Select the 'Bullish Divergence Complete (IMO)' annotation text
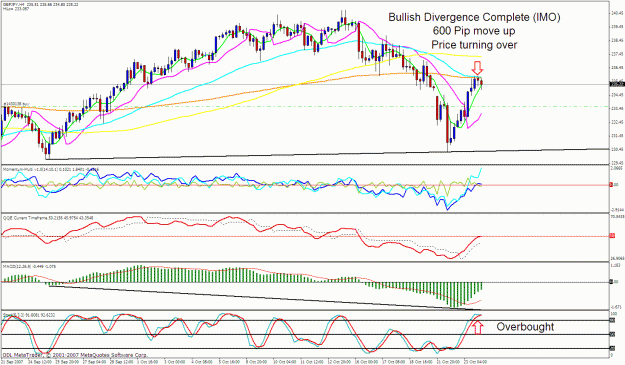 coord(474,18)
